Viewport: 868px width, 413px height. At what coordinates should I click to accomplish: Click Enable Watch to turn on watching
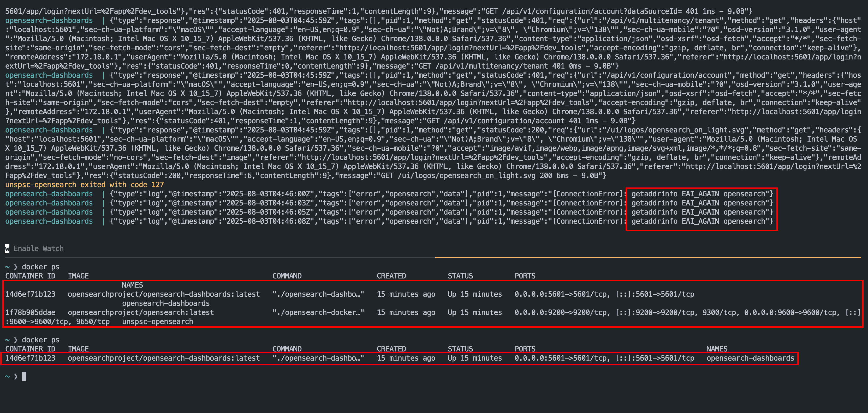(x=39, y=248)
